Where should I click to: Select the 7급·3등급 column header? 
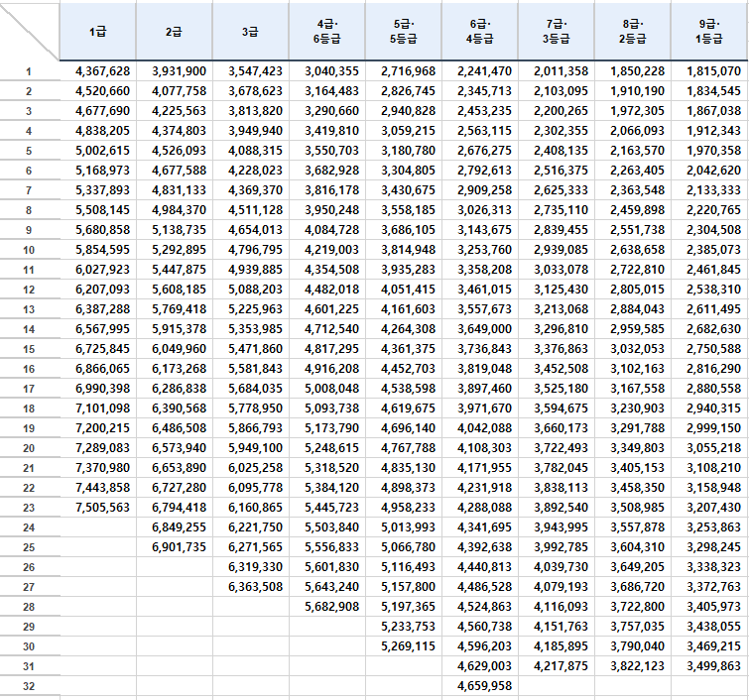click(556, 32)
